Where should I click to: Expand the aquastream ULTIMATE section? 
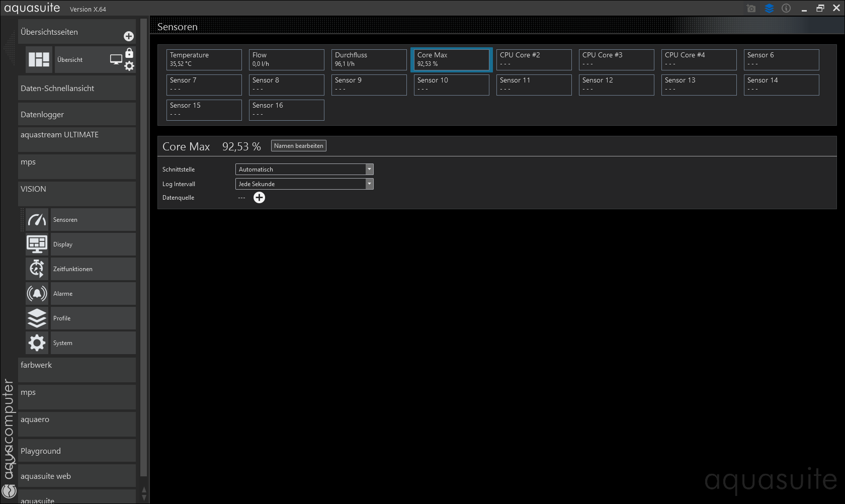point(76,139)
